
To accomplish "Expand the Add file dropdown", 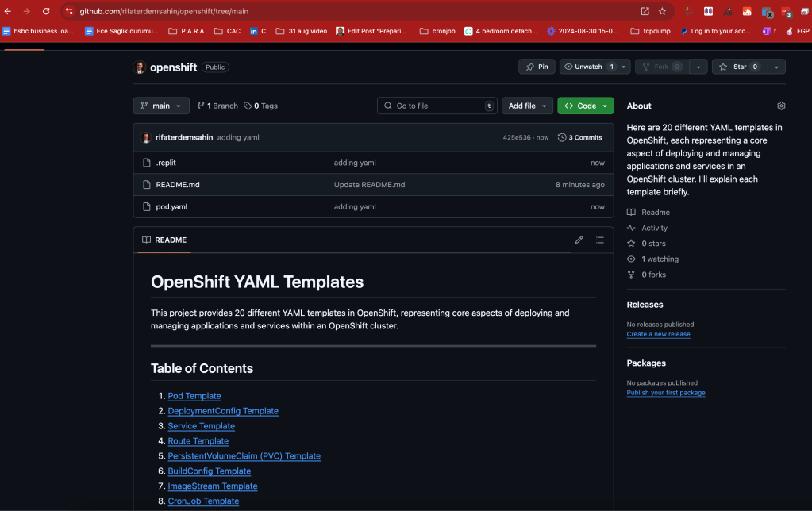I will [527, 106].
